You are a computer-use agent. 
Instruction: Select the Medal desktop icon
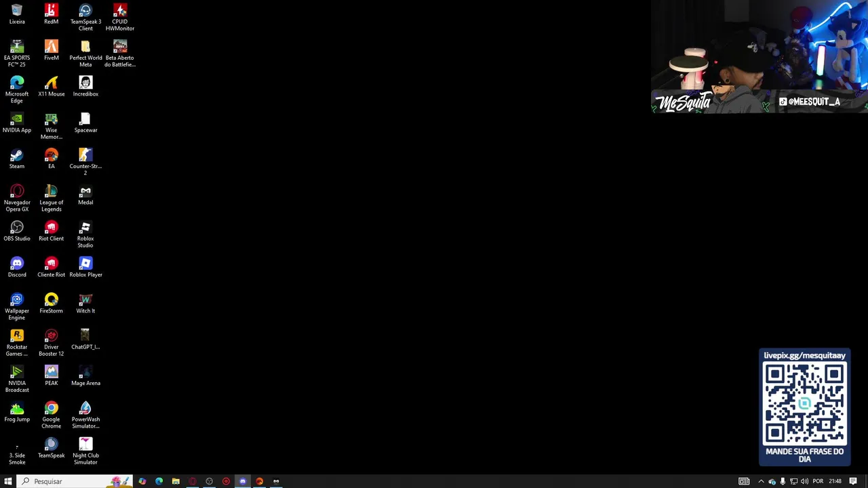85,195
